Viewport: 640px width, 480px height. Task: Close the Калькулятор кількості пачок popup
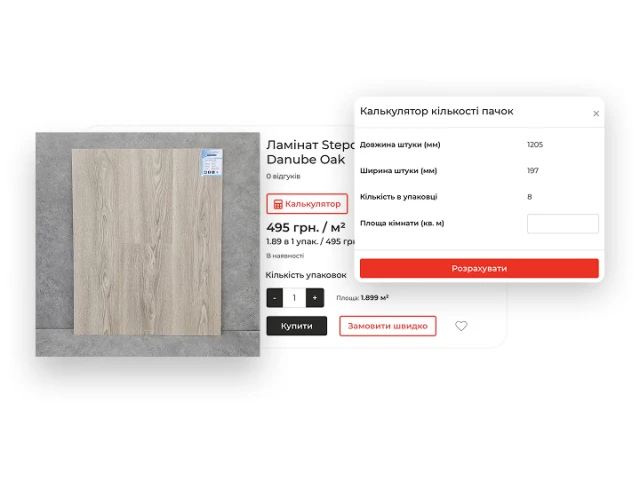click(596, 113)
